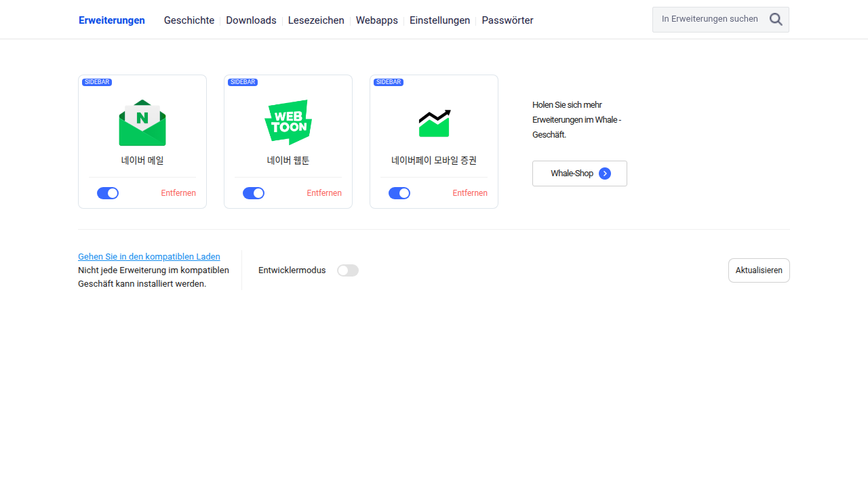Screen dimensions: 868x488
Task: Click Entfernen on the Naver Mail card
Action: point(178,193)
